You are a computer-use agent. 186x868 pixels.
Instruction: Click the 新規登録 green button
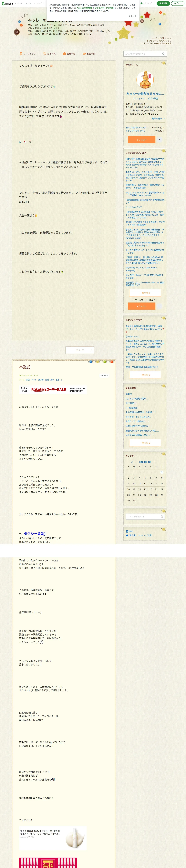[x=163, y=3]
